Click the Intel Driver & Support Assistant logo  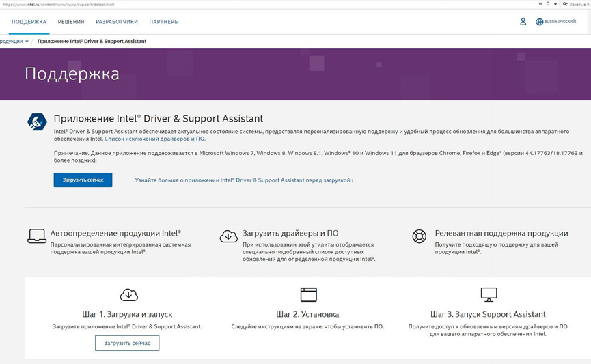37,122
